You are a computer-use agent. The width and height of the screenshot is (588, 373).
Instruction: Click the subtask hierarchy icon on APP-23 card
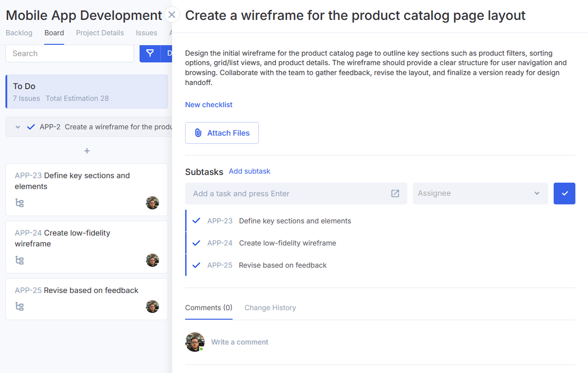pyautogui.click(x=19, y=203)
